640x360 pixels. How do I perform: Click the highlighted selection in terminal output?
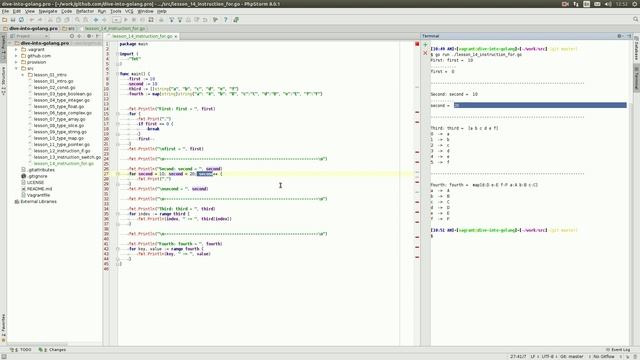pos(540,105)
